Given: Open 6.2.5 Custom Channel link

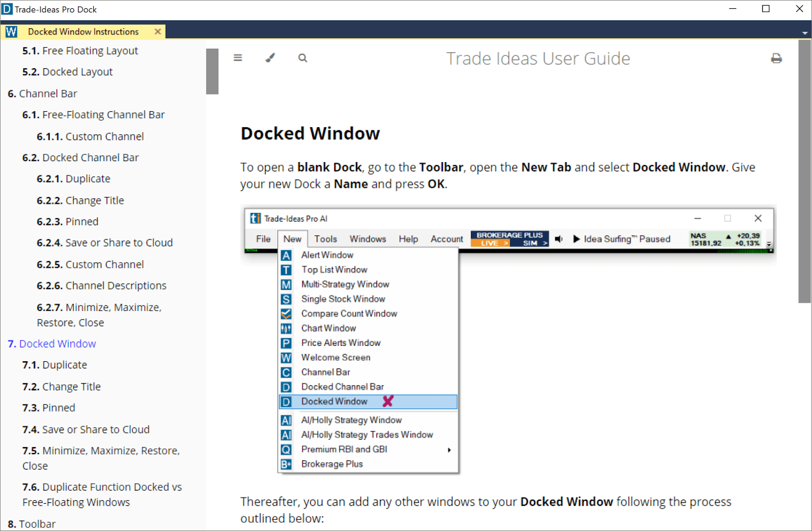Looking at the screenshot, I should tap(90, 265).
